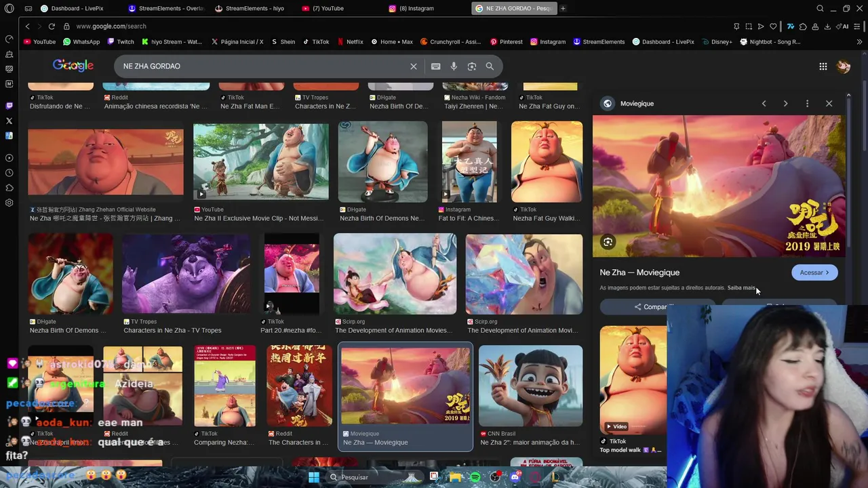Open Spotify from the taskbar
The height and width of the screenshot is (488, 868).
tap(475, 477)
